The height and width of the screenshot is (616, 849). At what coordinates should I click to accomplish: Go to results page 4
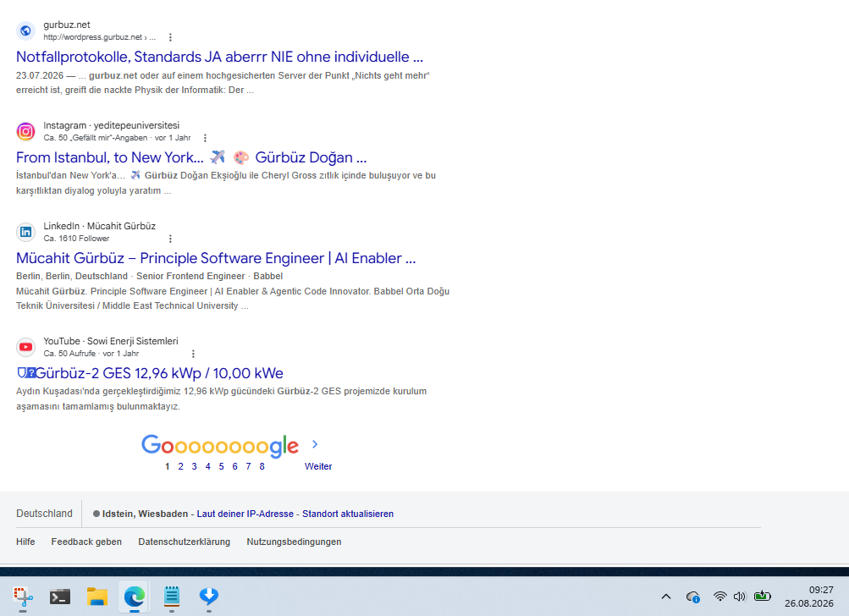pyautogui.click(x=207, y=466)
